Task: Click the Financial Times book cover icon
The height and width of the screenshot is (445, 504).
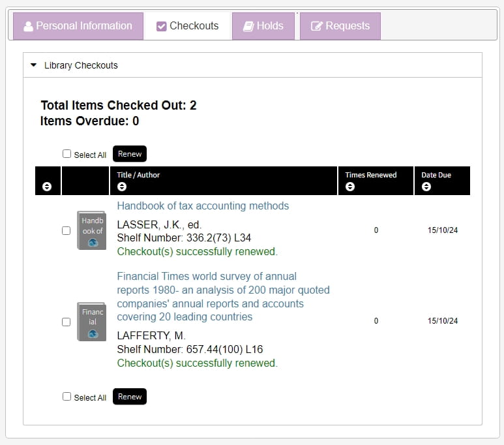Action: 91,321
